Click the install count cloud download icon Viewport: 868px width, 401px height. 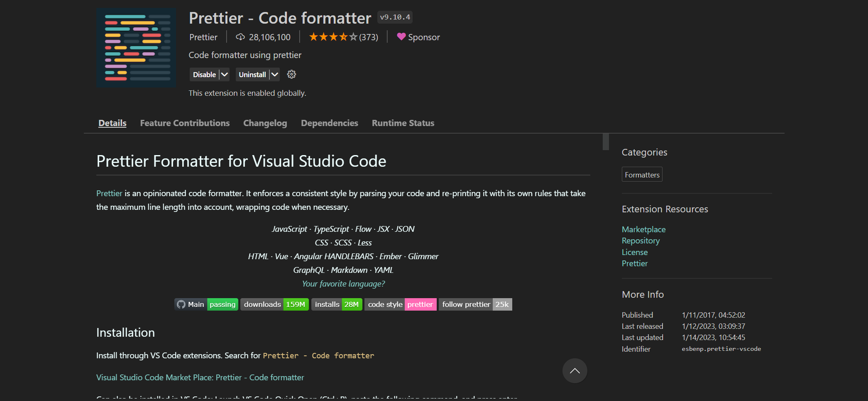pos(240,37)
